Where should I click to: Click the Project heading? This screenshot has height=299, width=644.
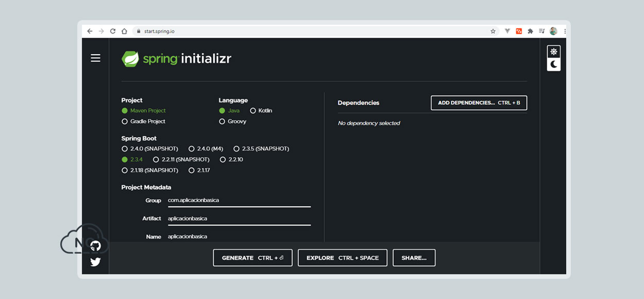pyautogui.click(x=132, y=101)
